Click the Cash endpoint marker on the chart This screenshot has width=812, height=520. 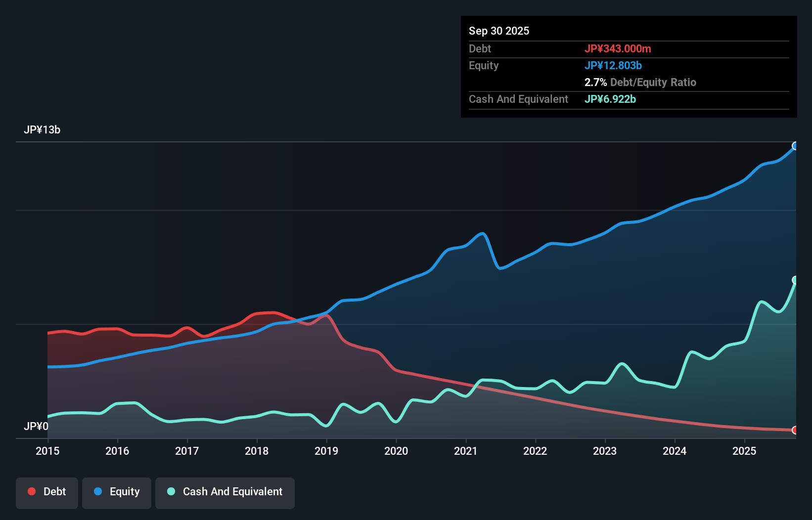pyautogui.click(x=795, y=281)
